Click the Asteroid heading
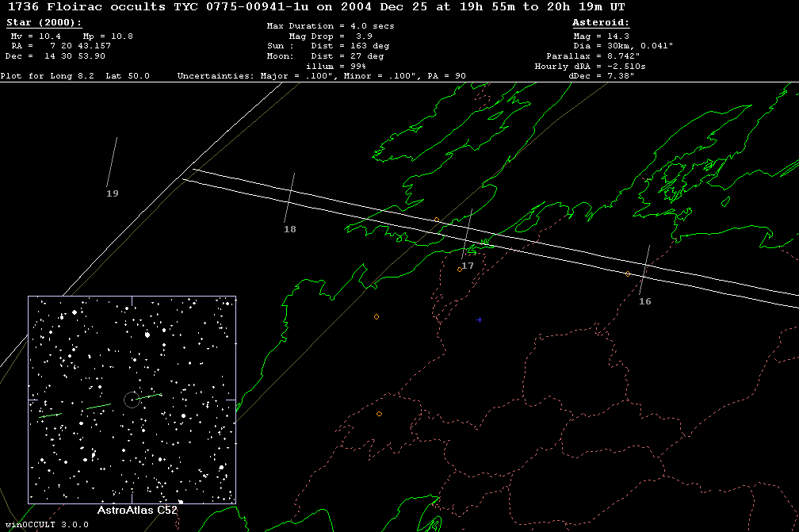The width and height of the screenshot is (799, 532). coord(601,23)
